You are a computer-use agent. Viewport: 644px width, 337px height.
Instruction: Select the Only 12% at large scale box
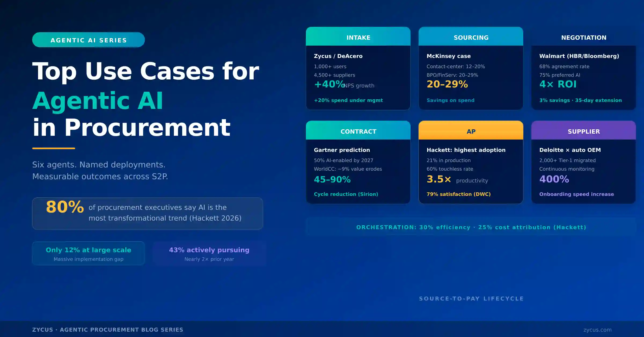click(89, 253)
